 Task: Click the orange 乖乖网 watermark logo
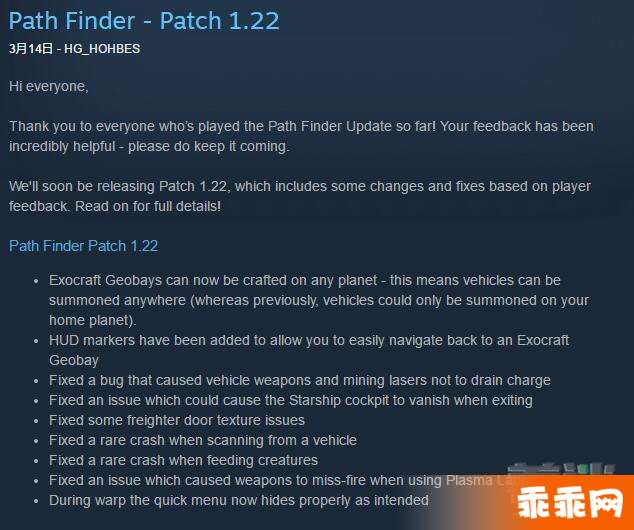point(571,503)
